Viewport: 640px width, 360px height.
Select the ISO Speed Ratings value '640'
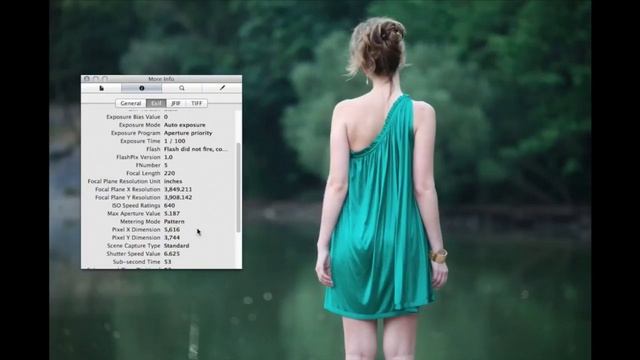click(169, 205)
